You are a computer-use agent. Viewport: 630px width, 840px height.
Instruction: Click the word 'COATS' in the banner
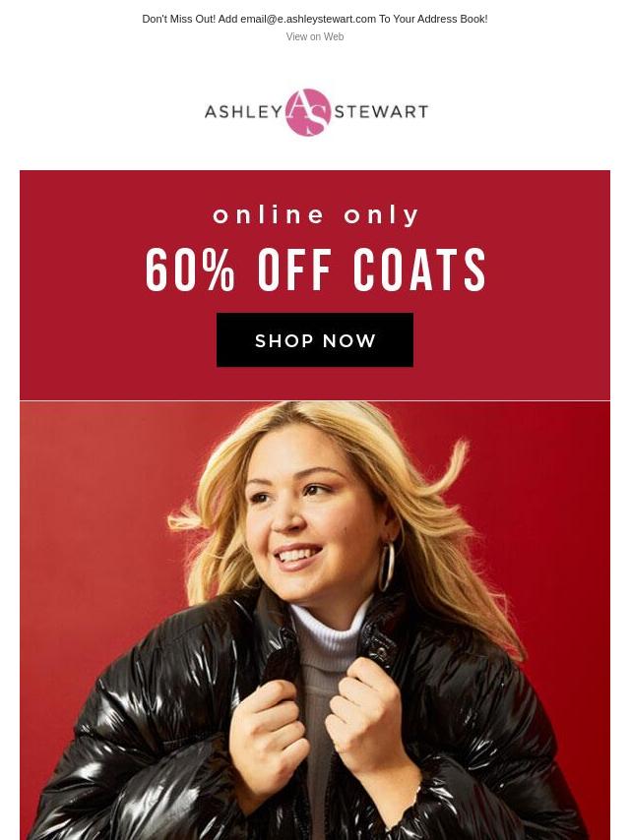click(x=419, y=270)
